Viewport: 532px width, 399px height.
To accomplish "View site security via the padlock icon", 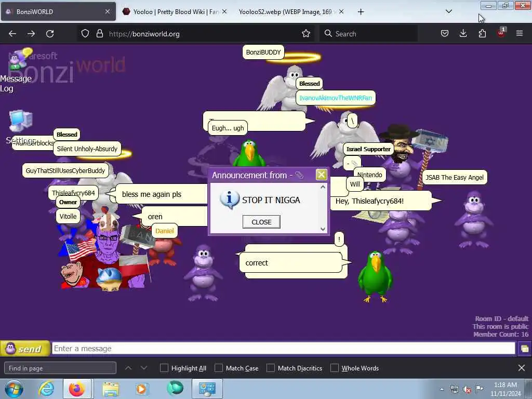I will (99, 34).
